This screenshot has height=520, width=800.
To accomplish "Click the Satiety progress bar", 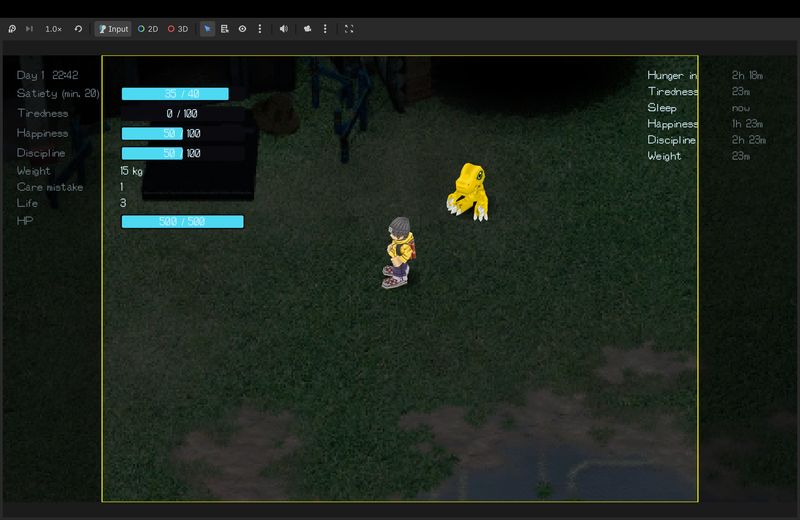I will 175,94.
